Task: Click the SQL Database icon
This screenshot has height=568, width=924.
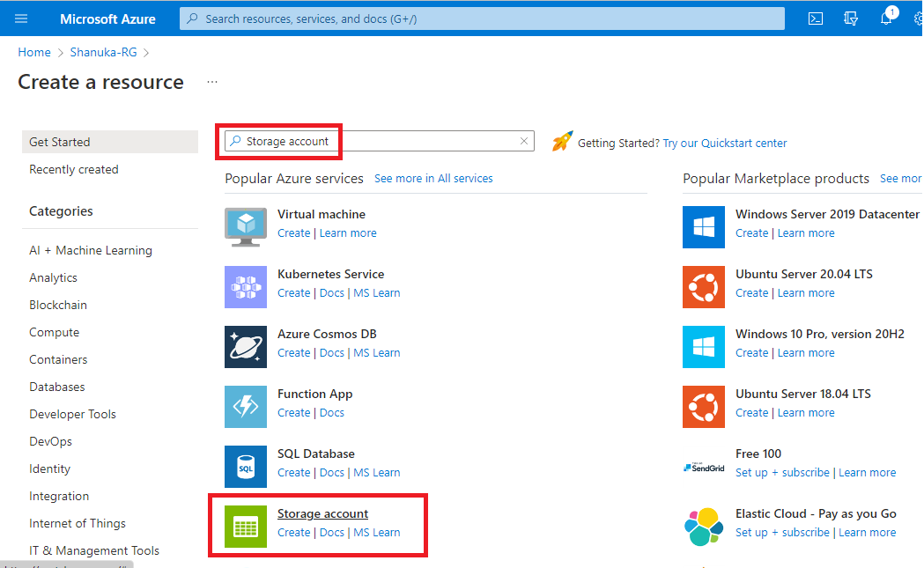Action: coord(246,467)
